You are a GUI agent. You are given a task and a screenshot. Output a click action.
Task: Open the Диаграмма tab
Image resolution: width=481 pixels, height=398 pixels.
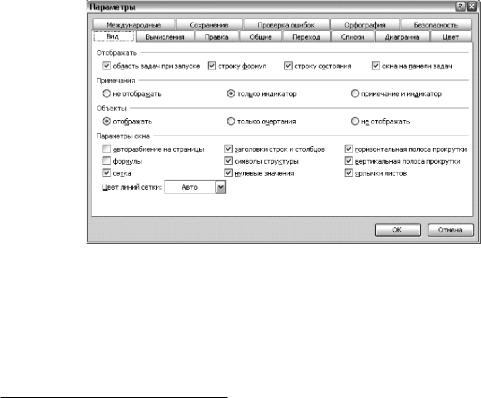pyautogui.click(x=402, y=37)
